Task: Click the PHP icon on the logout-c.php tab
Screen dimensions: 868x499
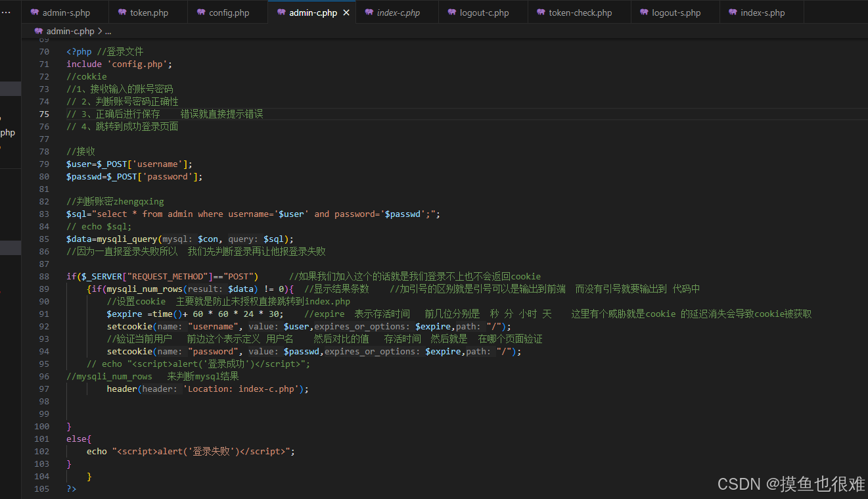Action: (x=452, y=12)
